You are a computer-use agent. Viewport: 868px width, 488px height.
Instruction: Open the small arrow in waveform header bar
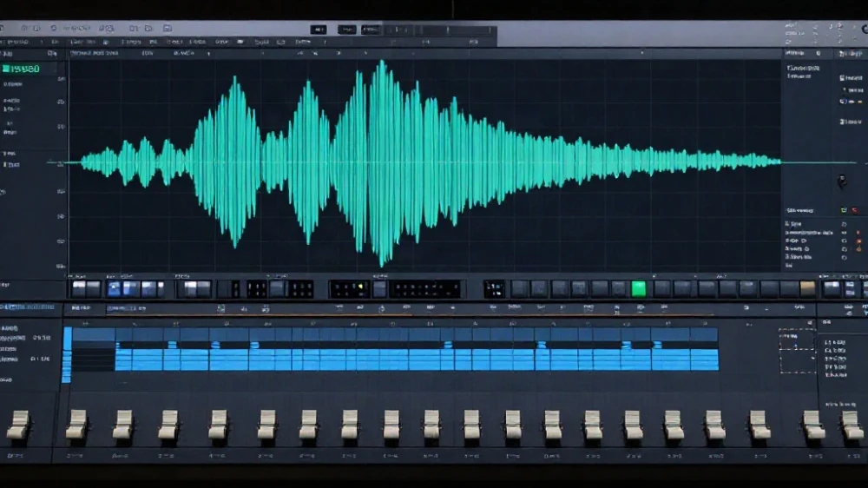tap(208, 54)
